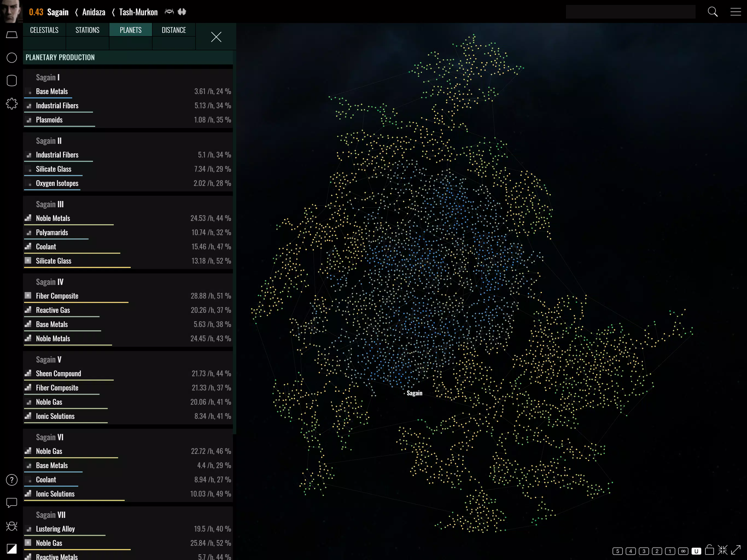Click the abundance icon beside Plasmoids
Screen dimensions: 747x560
(28, 120)
